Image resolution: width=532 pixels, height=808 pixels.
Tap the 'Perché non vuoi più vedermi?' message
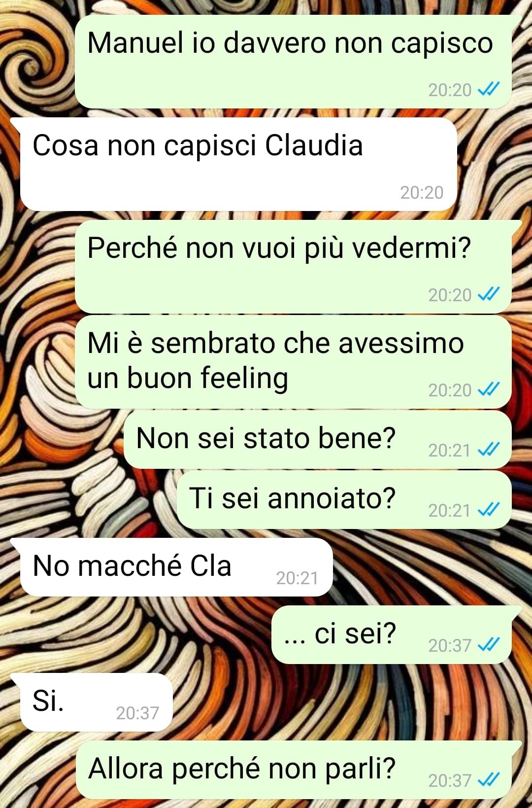coord(294,267)
